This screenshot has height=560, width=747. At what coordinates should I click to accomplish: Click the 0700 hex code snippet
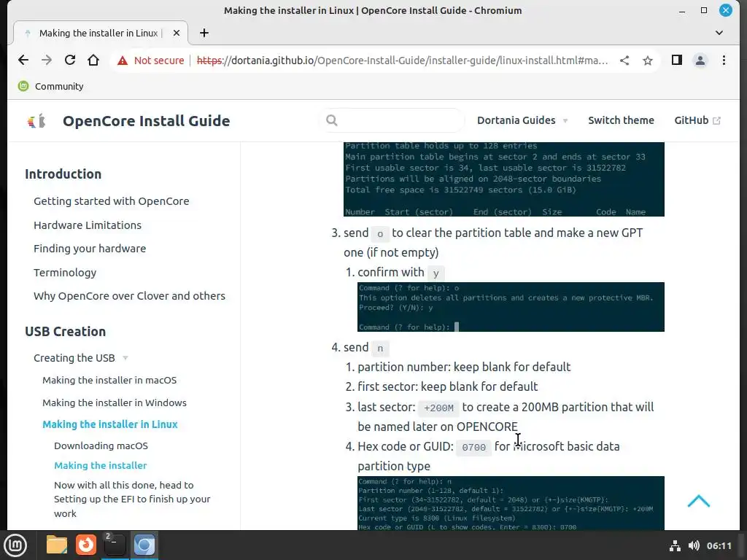[473, 448]
